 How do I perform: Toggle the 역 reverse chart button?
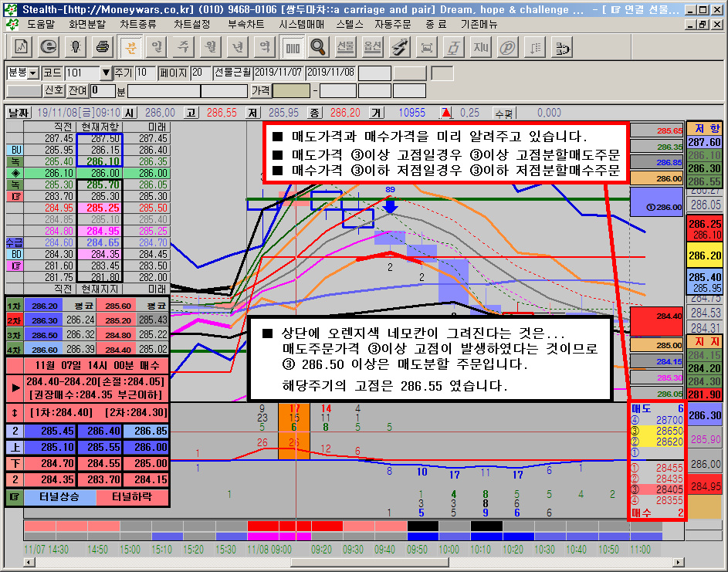265,47
